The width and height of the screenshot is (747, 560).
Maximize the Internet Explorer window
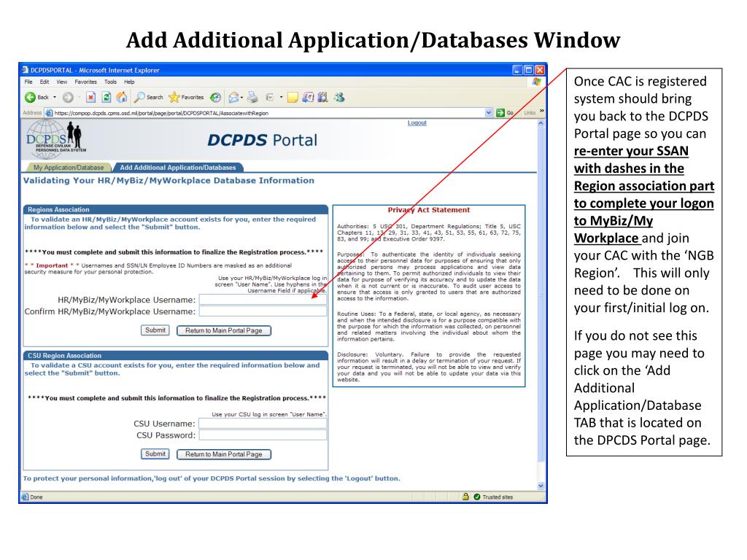click(528, 70)
